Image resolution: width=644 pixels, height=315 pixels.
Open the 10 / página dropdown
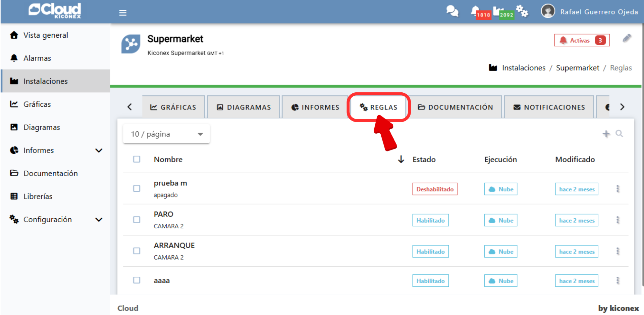[x=166, y=134]
